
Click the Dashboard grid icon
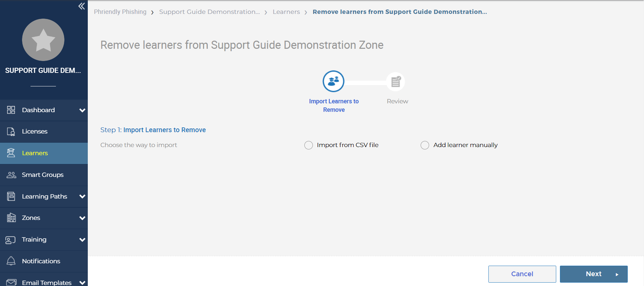pos(11,110)
